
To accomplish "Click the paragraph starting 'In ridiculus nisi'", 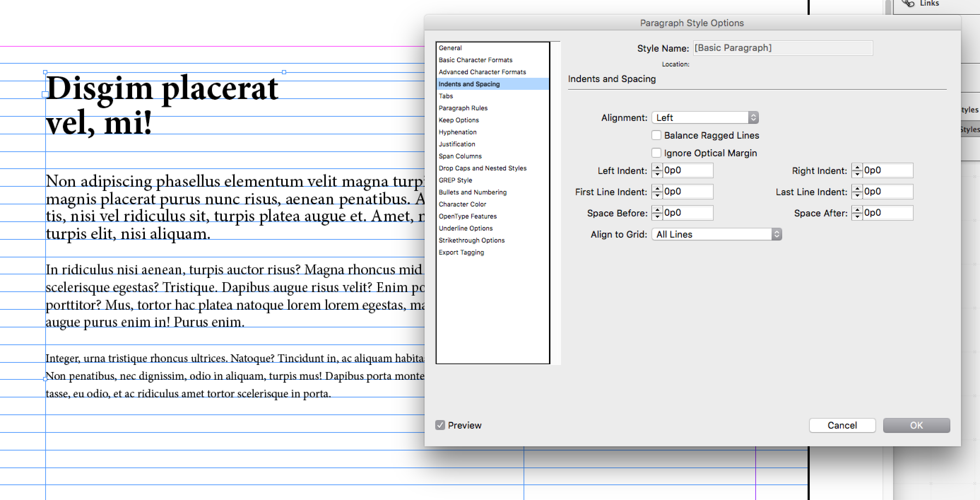I will (235, 296).
